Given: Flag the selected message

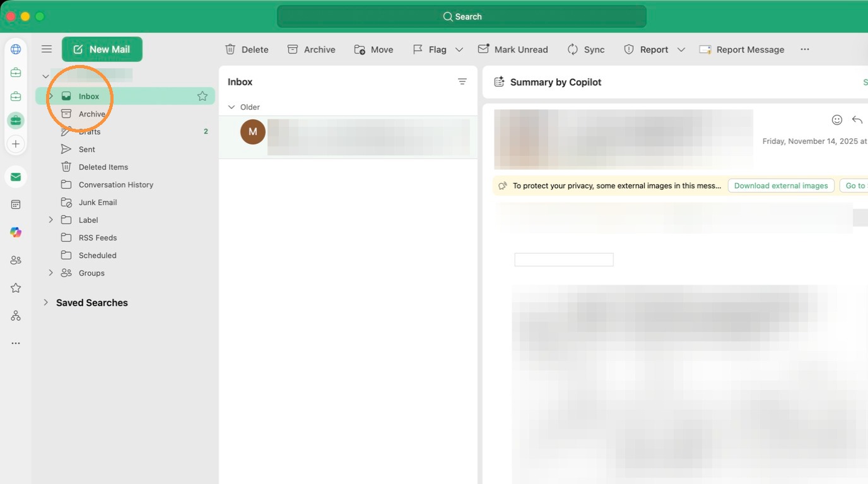Looking at the screenshot, I should tap(430, 49).
